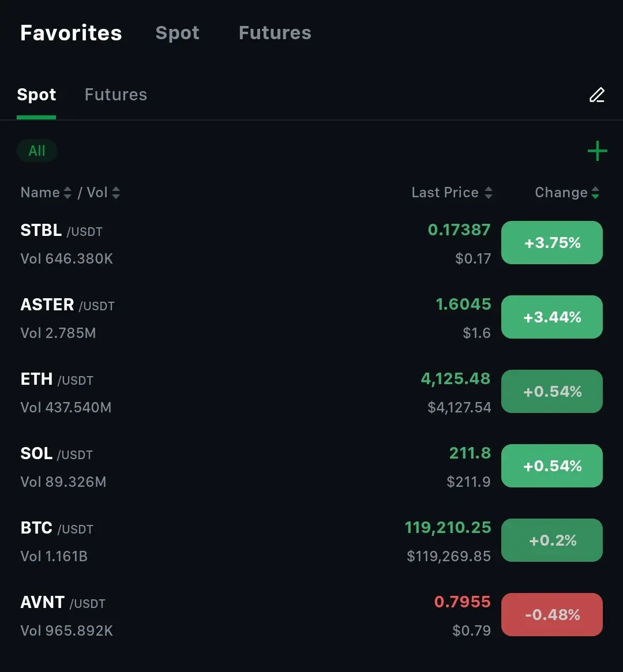Click ETH last price 4,125.48
The height and width of the screenshot is (672, 623).
[x=455, y=379]
